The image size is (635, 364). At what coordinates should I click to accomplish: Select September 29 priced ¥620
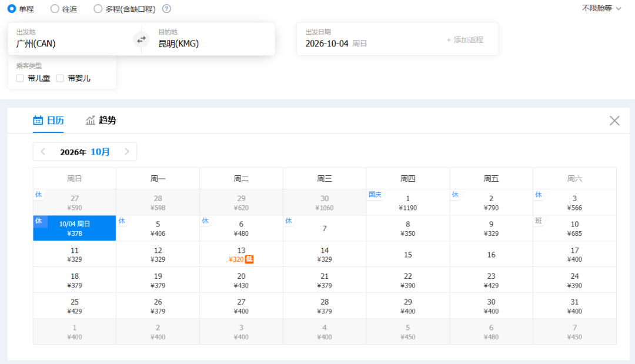pos(241,202)
